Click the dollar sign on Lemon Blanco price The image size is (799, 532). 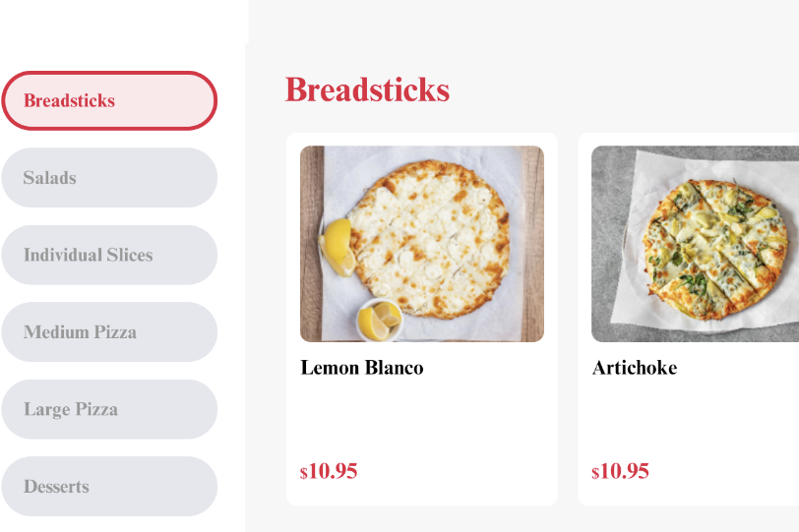tap(304, 473)
